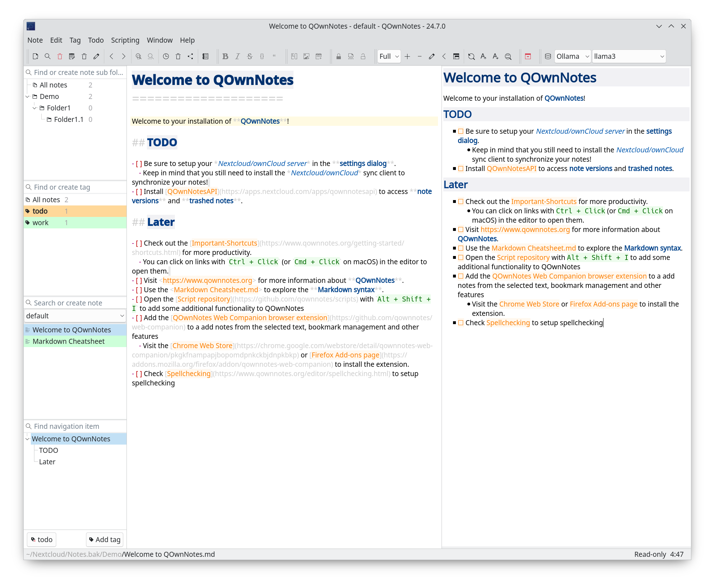Click the strikethrough formatting icon
The width and height of the screenshot is (715, 588).
click(250, 56)
